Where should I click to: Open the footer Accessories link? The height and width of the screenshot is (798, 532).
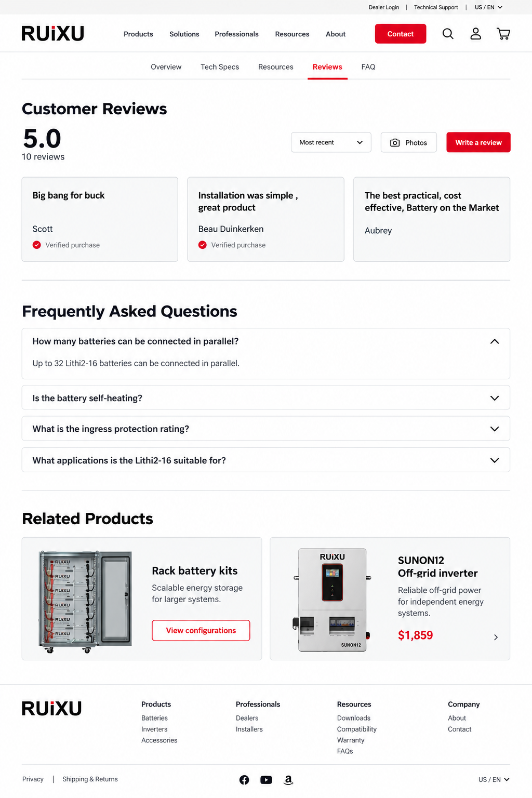click(159, 740)
